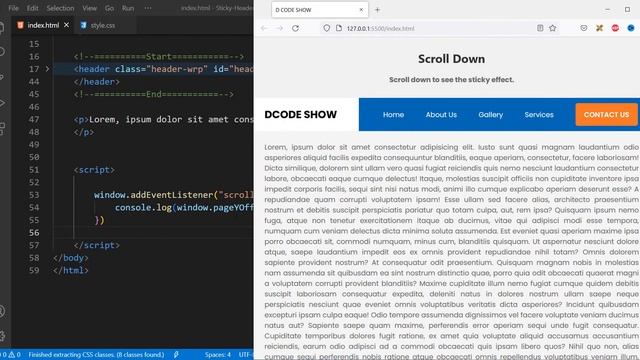
Task: Open the File menu in VS Code
Action: (x=13, y=8)
